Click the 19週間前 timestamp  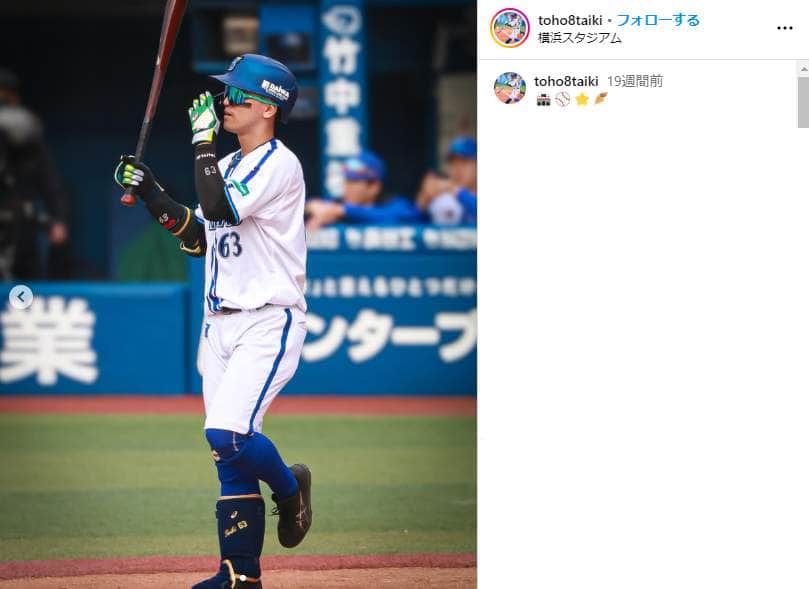(x=635, y=81)
